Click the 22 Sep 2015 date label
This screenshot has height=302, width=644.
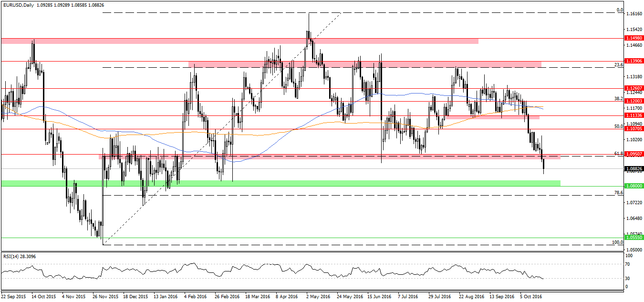(x=14, y=296)
